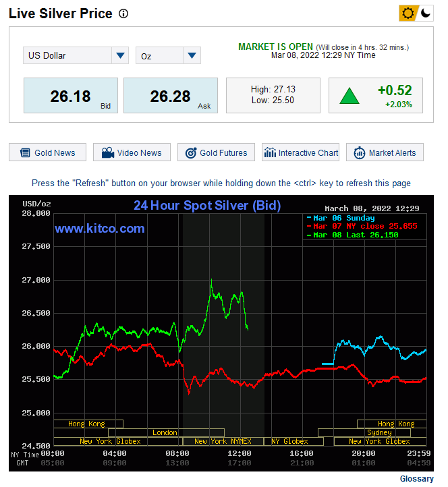Click the info icon beside Live Silver Price
Viewport: 448px width, 487px height.
[x=123, y=13]
